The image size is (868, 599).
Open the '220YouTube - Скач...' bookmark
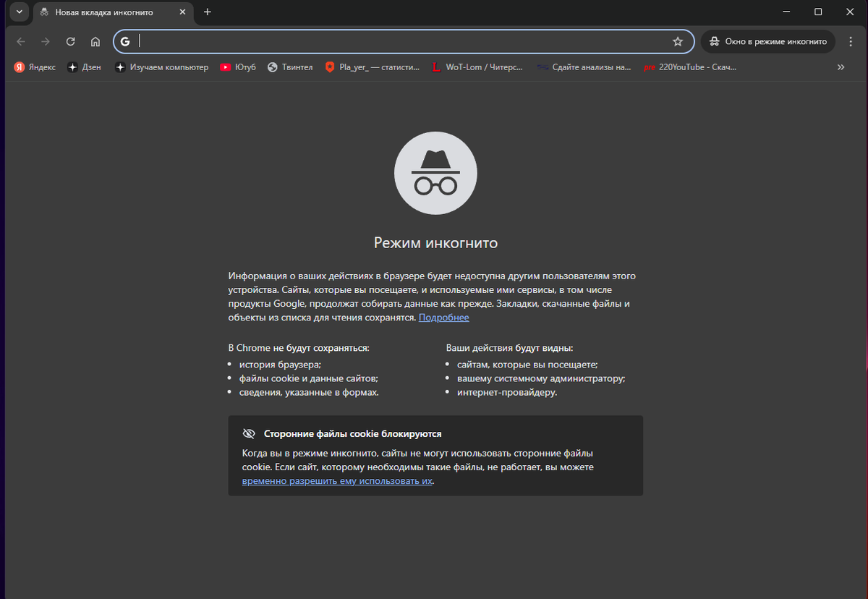pos(690,67)
